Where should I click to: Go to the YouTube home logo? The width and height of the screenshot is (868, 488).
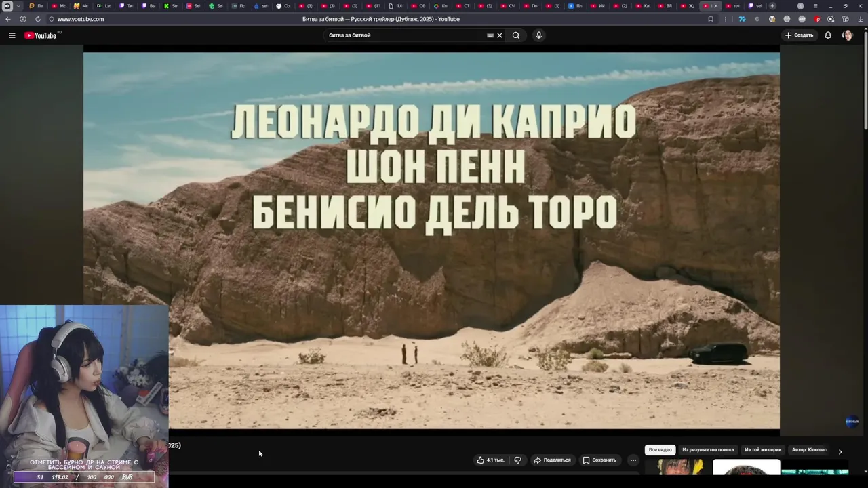41,35
